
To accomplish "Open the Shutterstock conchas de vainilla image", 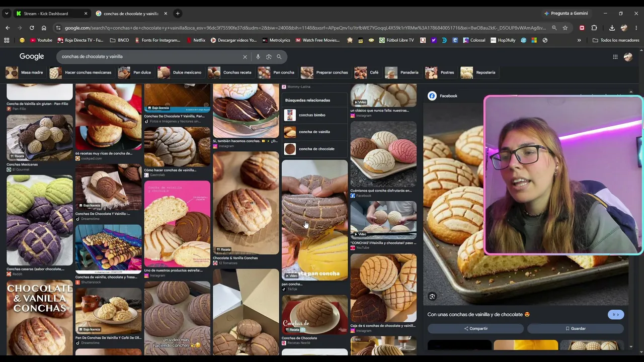I will pyautogui.click(x=108, y=249).
